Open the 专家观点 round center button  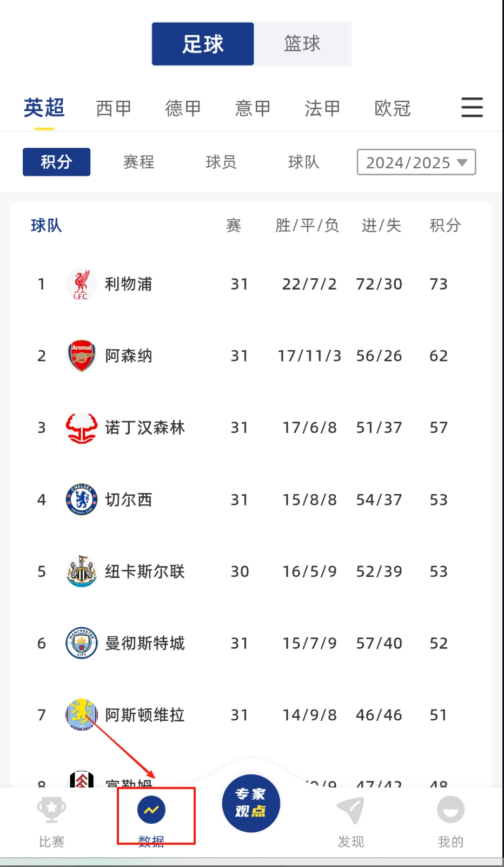(251, 803)
